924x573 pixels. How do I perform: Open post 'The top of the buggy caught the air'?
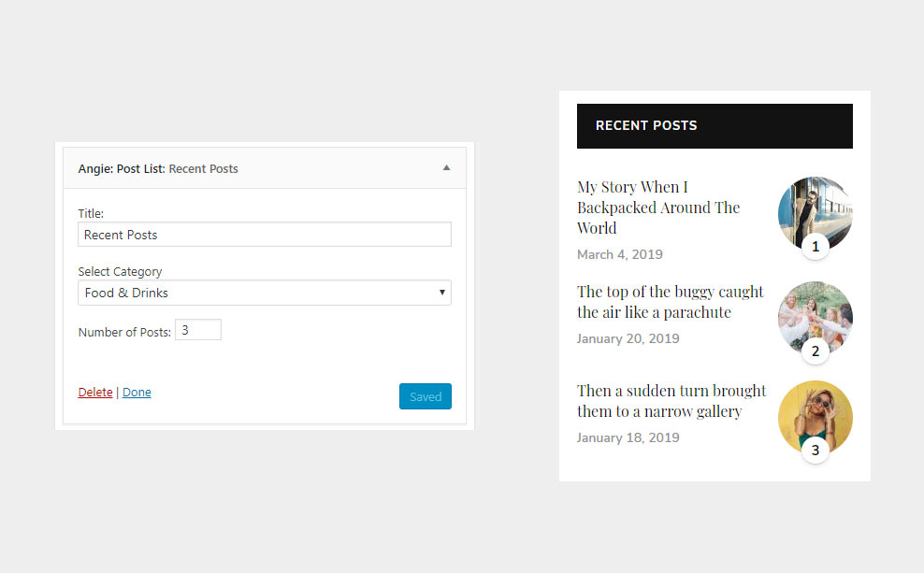pyautogui.click(x=670, y=302)
